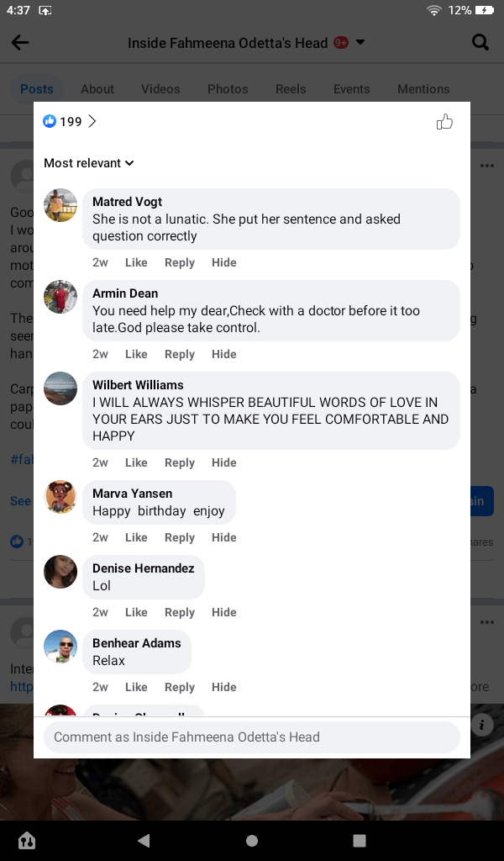The image size is (504, 861).
Task: Tap the comment input field
Action: [252, 737]
